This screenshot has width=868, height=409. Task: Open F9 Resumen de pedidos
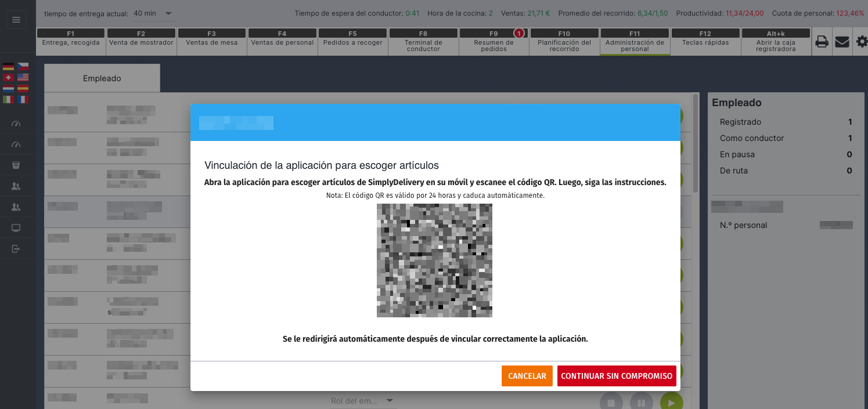(494, 42)
